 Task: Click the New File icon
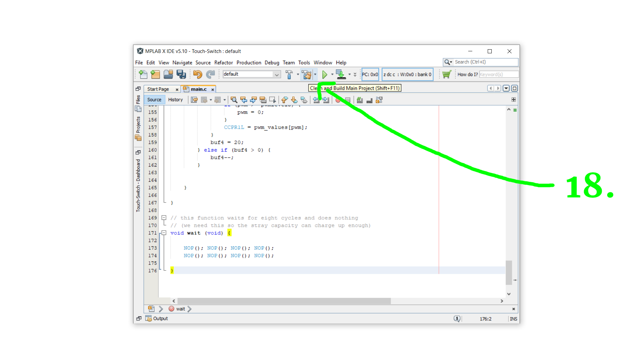pyautogui.click(x=143, y=74)
